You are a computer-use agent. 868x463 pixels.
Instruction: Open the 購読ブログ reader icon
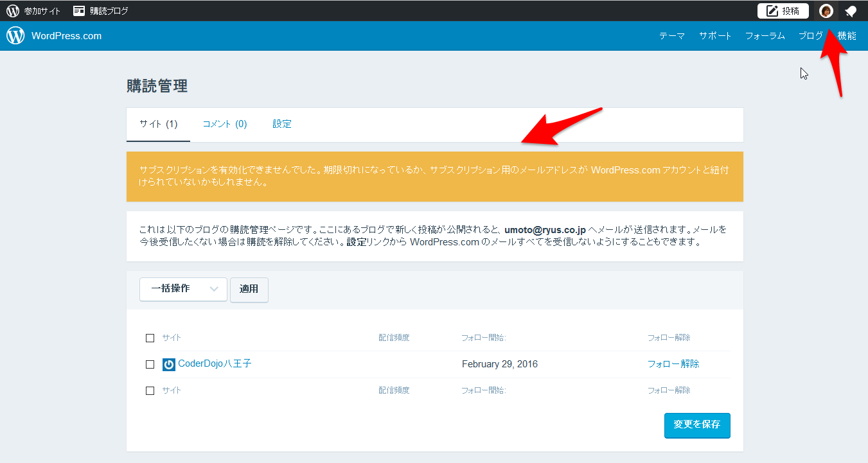pos(79,11)
